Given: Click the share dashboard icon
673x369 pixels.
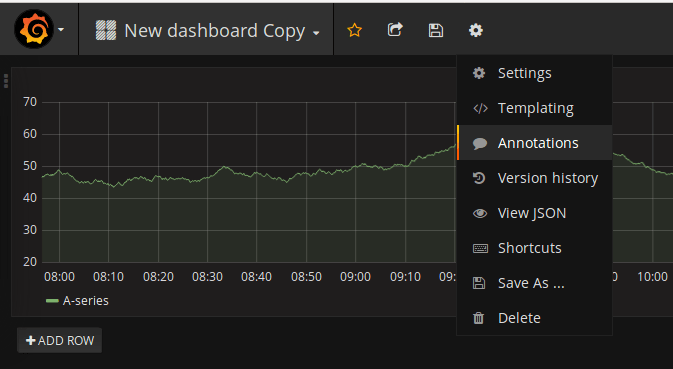Looking at the screenshot, I should pos(395,30).
